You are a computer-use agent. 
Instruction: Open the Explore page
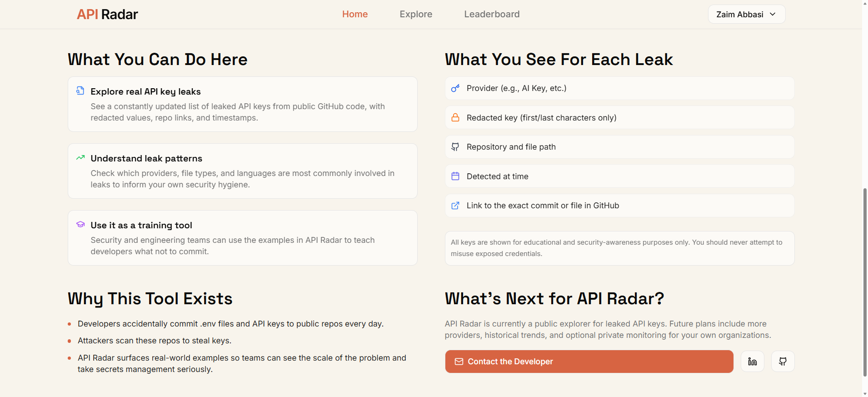[x=416, y=15]
